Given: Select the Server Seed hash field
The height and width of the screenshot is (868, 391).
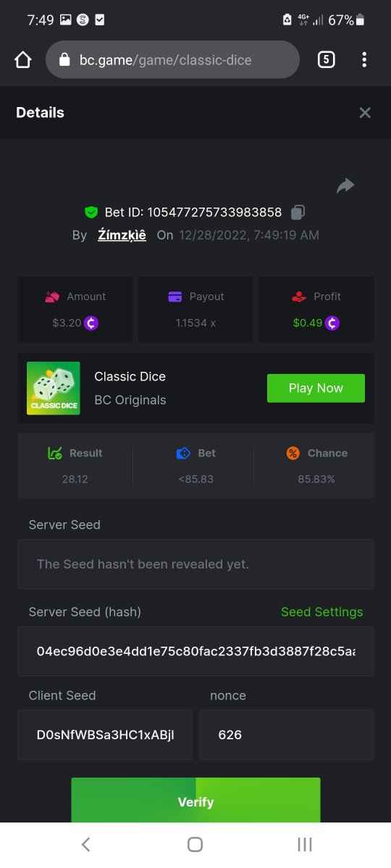Looking at the screenshot, I should click(x=195, y=651).
